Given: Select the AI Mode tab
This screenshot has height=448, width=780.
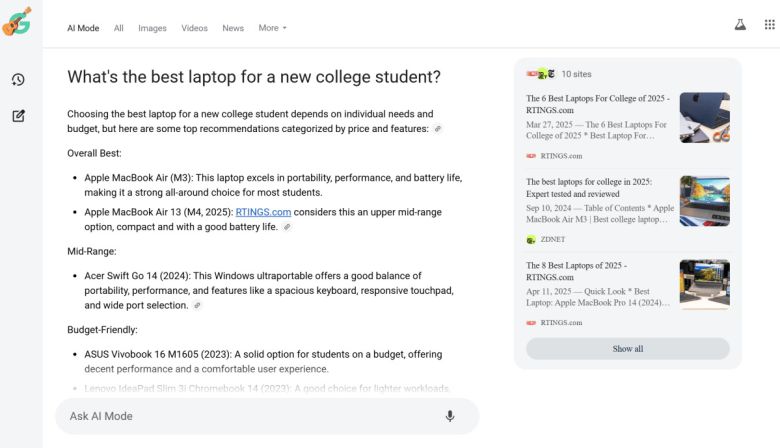Looking at the screenshot, I should 83,28.
